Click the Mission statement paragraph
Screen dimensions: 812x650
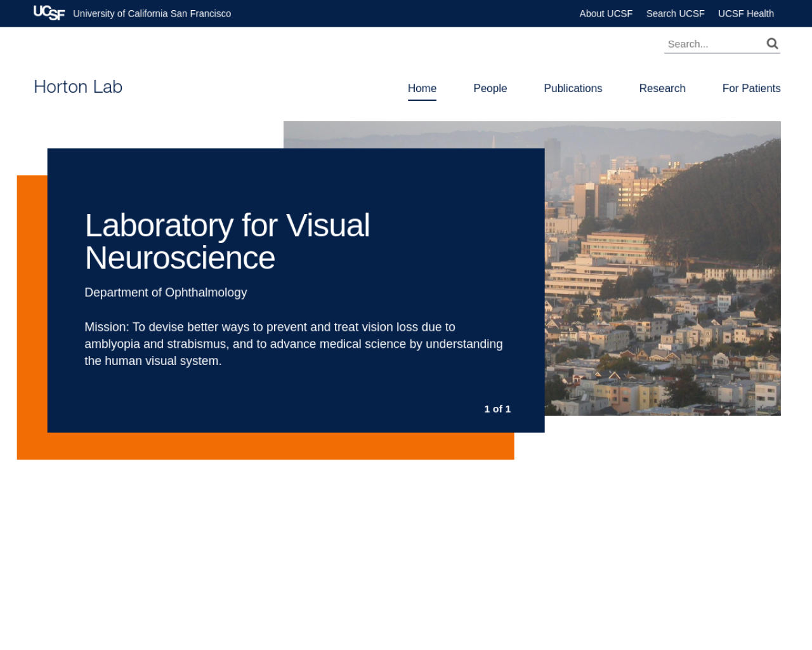coord(294,344)
